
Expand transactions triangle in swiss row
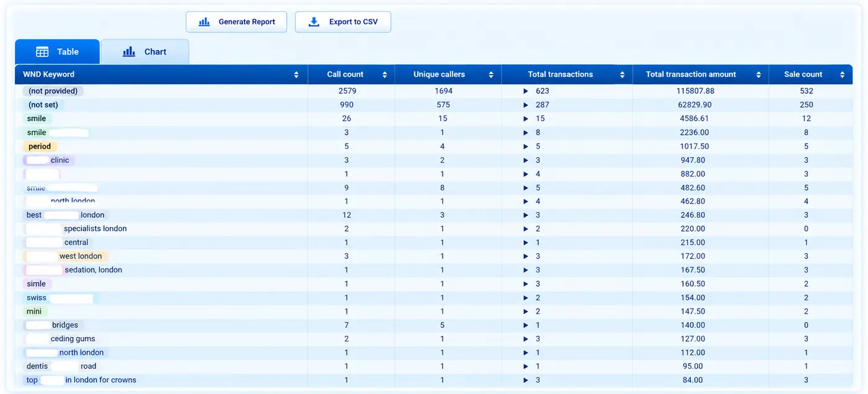pyautogui.click(x=526, y=297)
